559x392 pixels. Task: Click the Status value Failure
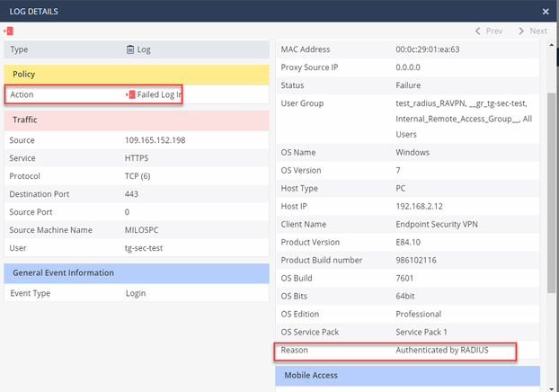(x=408, y=85)
